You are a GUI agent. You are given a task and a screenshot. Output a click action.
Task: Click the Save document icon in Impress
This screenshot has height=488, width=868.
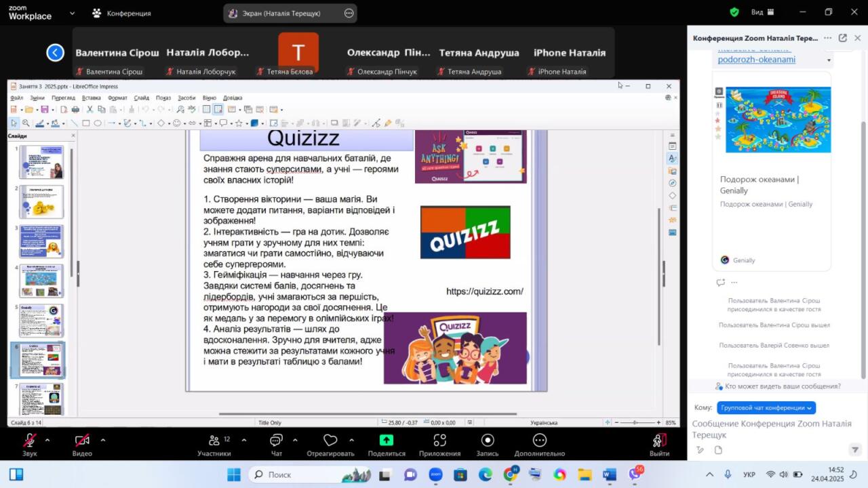click(44, 109)
